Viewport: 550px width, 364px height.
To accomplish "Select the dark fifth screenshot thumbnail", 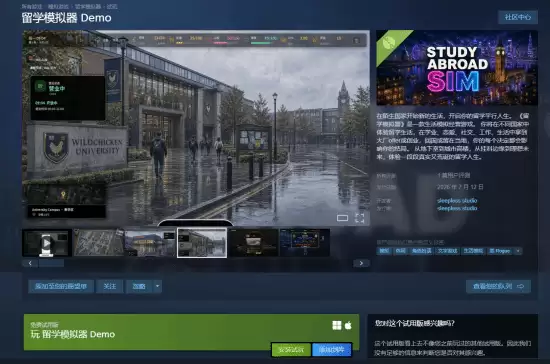I will tap(253, 243).
